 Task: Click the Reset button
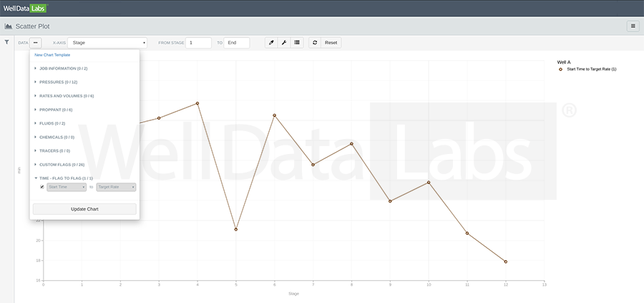pos(331,43)
